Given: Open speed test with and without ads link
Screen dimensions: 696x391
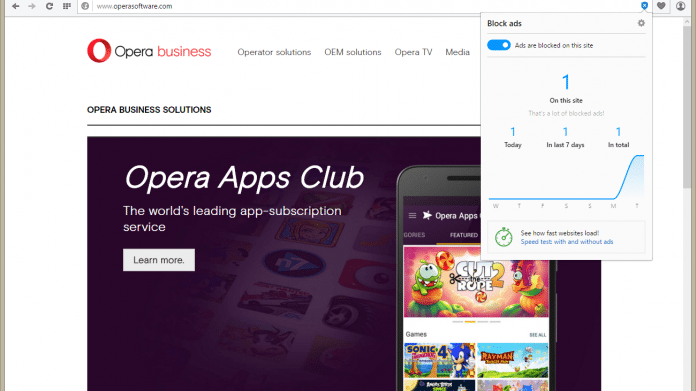Looking at the screenshot, I should point(567,242).
